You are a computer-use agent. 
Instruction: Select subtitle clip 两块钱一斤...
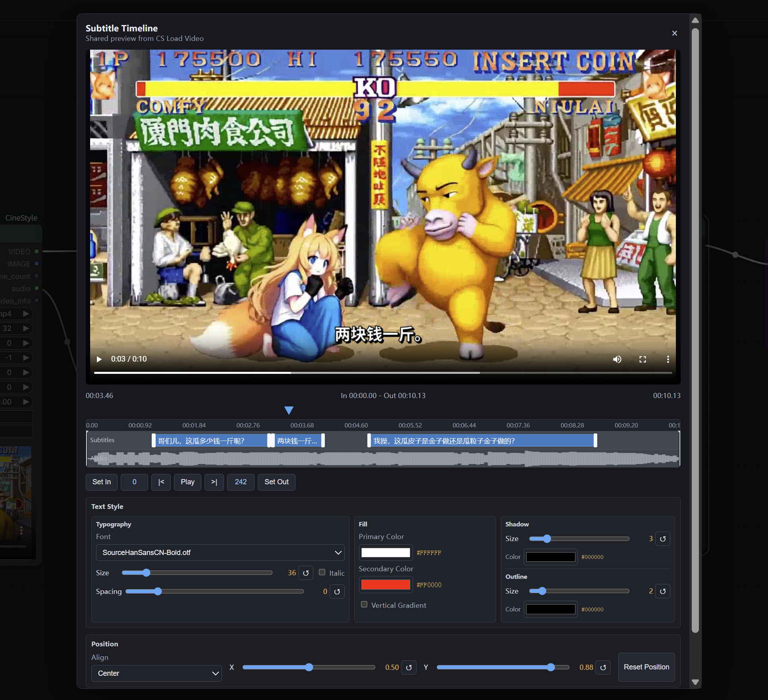(297, 441)
